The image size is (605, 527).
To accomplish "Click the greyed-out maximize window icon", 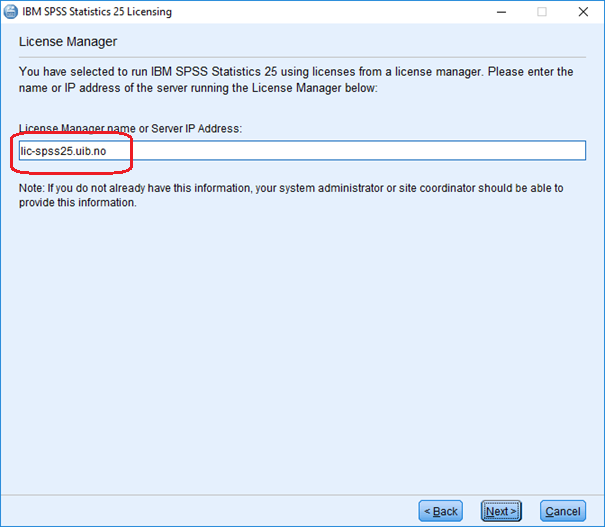I will coord(542,12).
